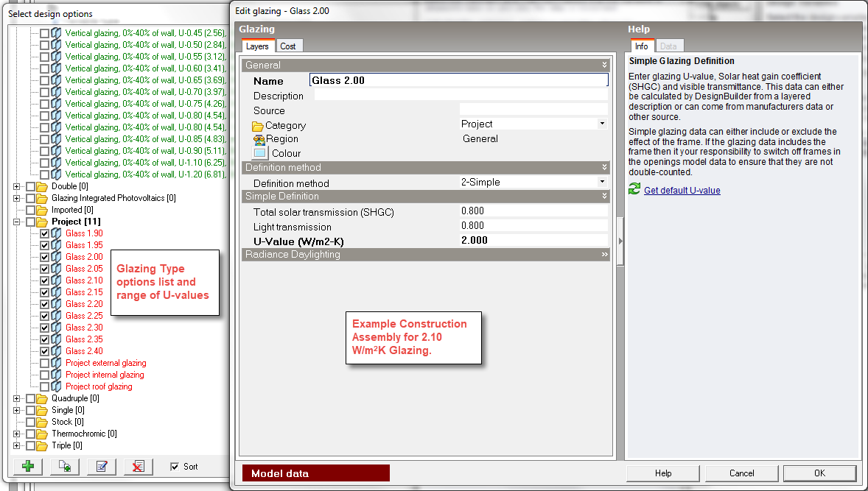The width and height of the screenshot is (868, 491).
Task: Expand the Radiance Daylighting section
Action: [605, 255]
